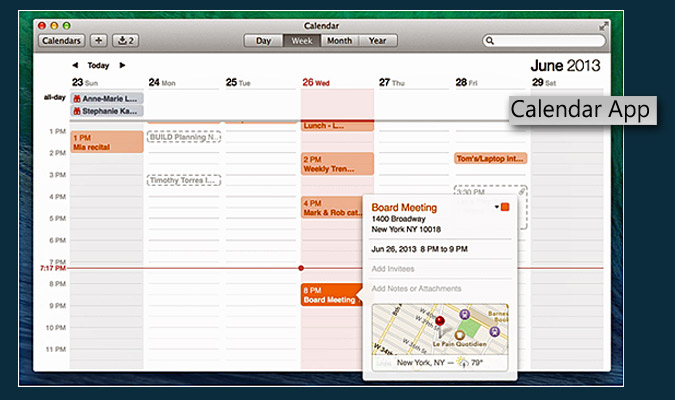Open the inbox notifications button showing 2
The image size is (675, 400).
point(126,41)
